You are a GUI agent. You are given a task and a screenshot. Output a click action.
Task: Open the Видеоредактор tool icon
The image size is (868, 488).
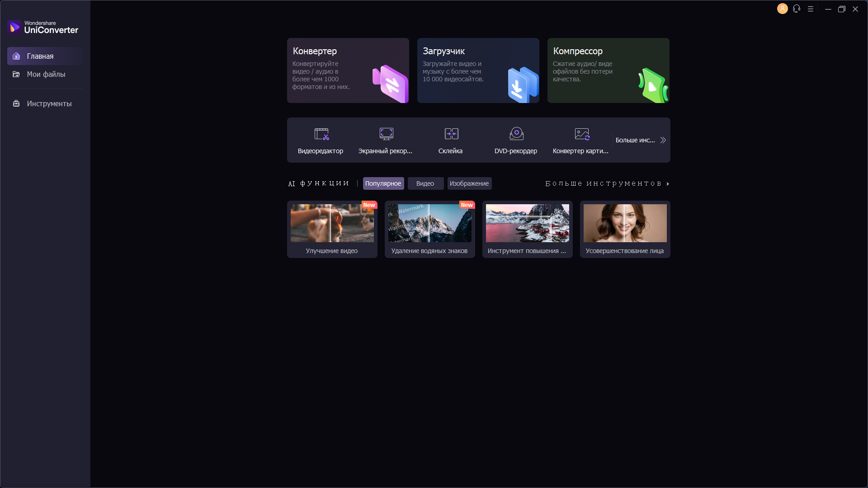[x=321, y=134]
